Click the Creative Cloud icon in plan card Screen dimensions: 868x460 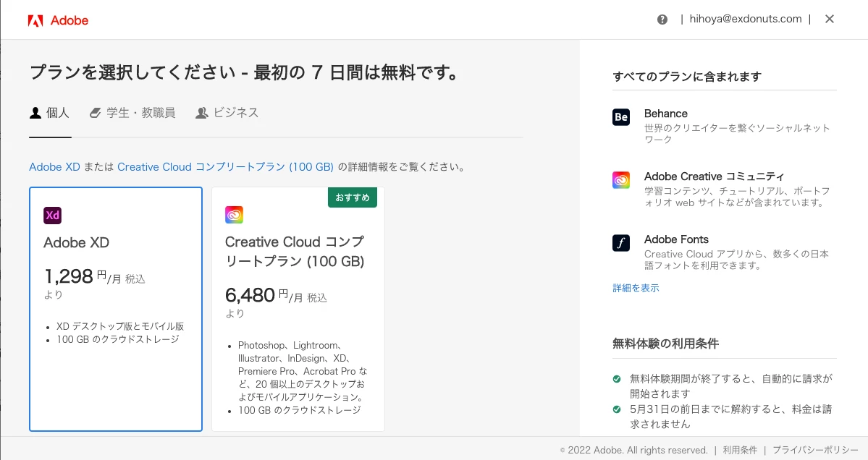pos(234,215)
